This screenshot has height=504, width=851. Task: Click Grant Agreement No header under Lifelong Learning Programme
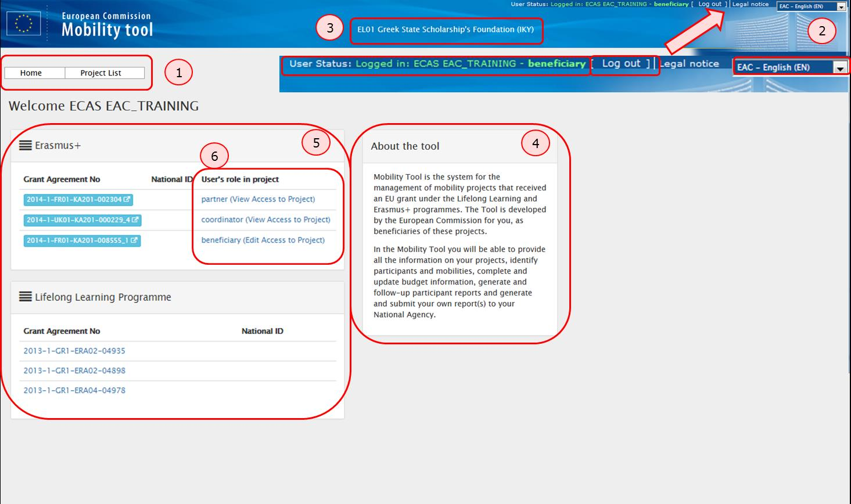[x=62, y=331]
